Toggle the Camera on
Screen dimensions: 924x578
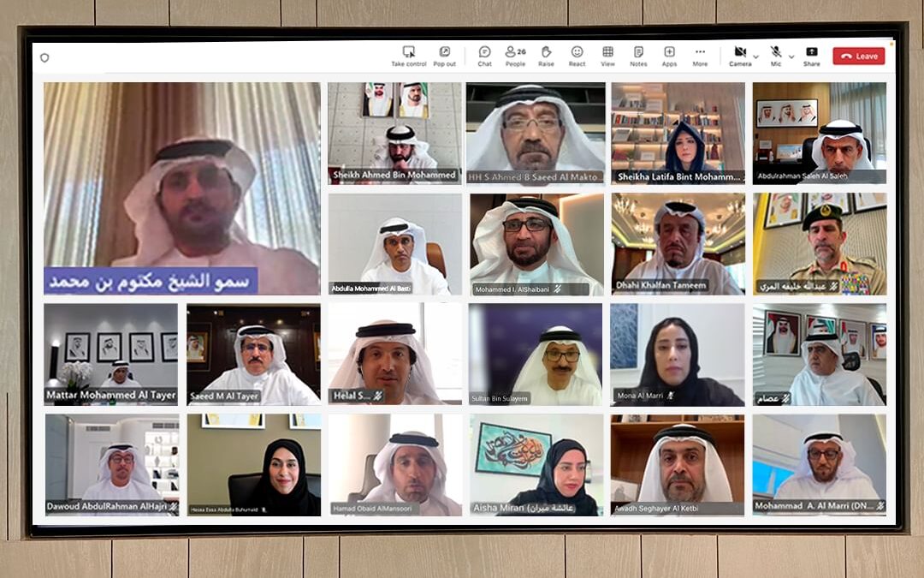pos(740,52)
